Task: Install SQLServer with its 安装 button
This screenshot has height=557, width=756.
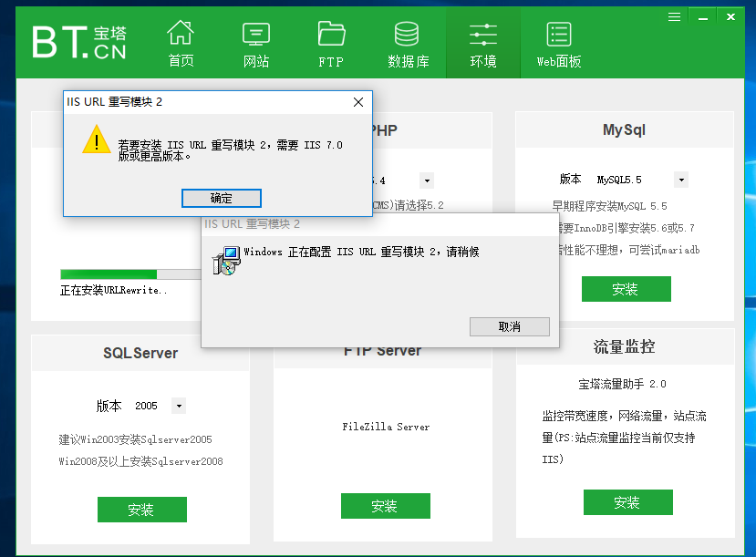Action: (x=142, y=510)
